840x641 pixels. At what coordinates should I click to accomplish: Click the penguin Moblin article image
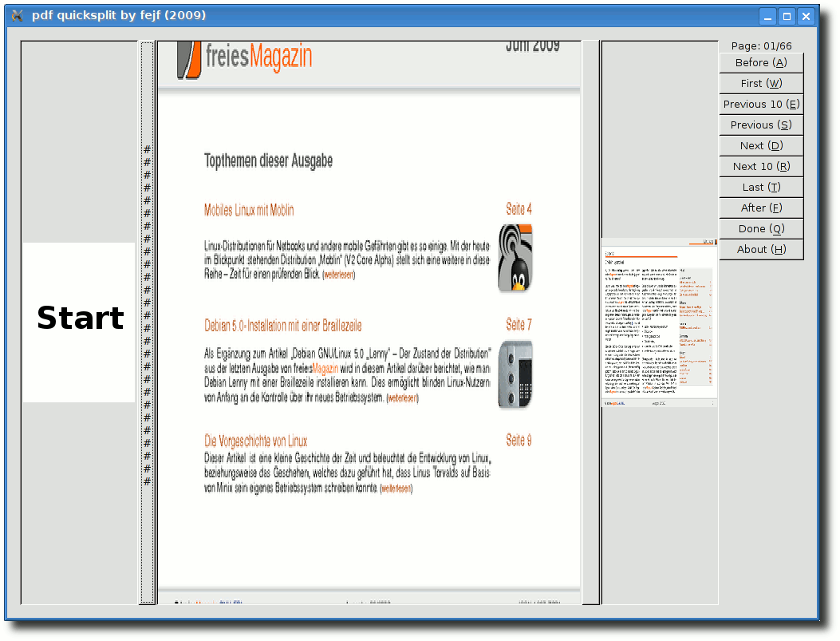(515, 257)
